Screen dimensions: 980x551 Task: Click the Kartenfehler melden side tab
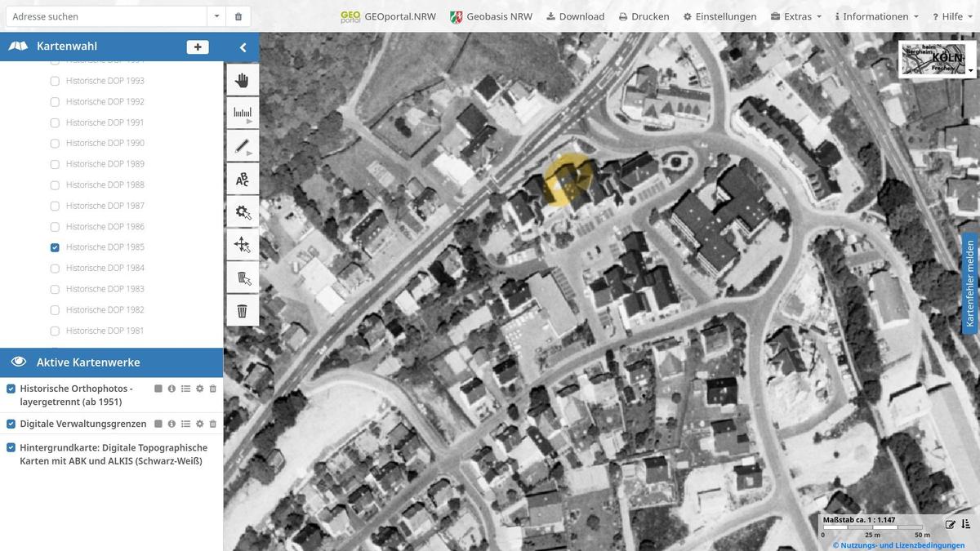point(970,284)
